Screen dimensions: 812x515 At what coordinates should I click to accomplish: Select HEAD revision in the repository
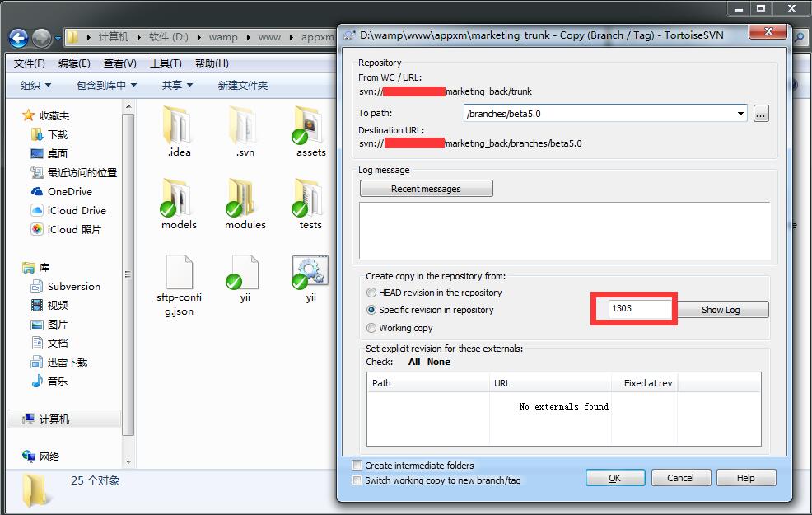click(371, 293)
